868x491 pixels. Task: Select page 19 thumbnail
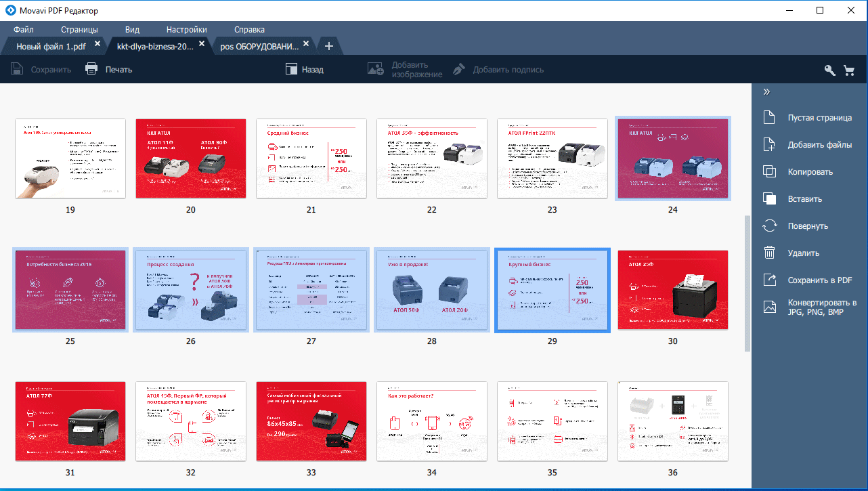coord(70,158)
